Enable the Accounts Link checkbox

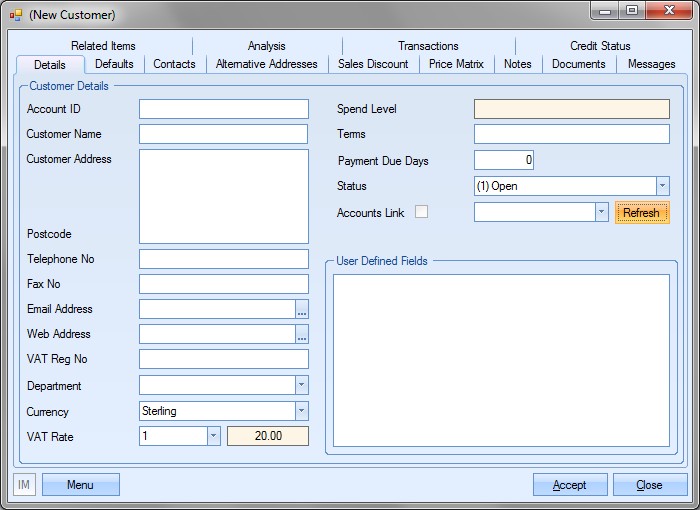coord(422,211)
